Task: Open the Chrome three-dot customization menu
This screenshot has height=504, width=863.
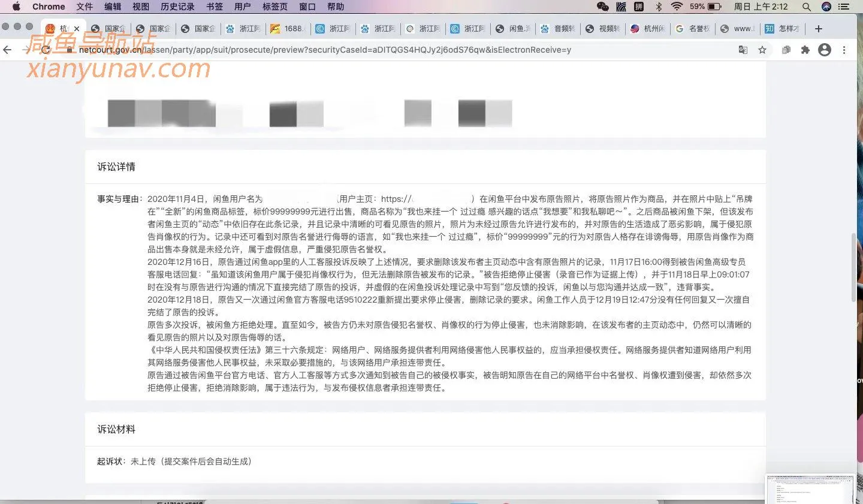Action: (844, 50)
